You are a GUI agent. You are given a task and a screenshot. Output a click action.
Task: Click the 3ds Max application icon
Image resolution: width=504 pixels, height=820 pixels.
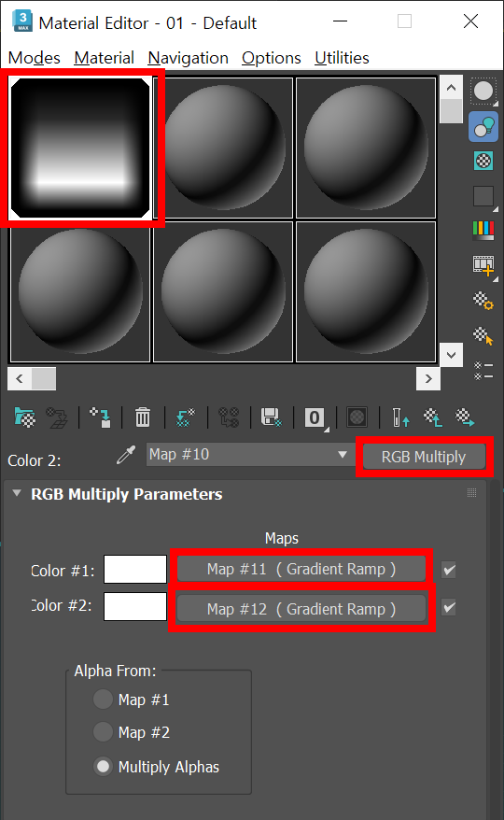coord(22,21)
